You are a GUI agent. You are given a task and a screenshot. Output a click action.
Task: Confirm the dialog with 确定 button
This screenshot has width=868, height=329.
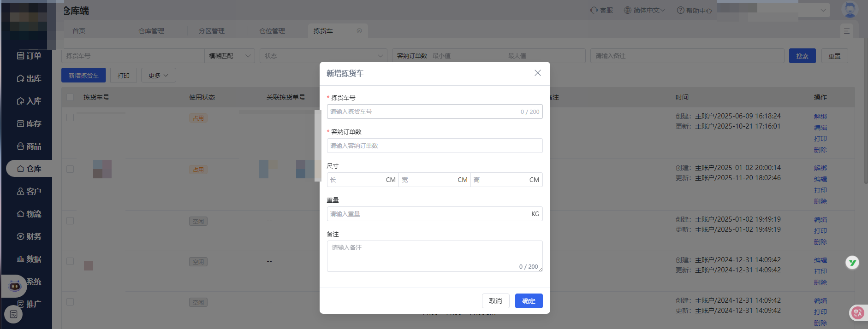click(x=529, y=301)
